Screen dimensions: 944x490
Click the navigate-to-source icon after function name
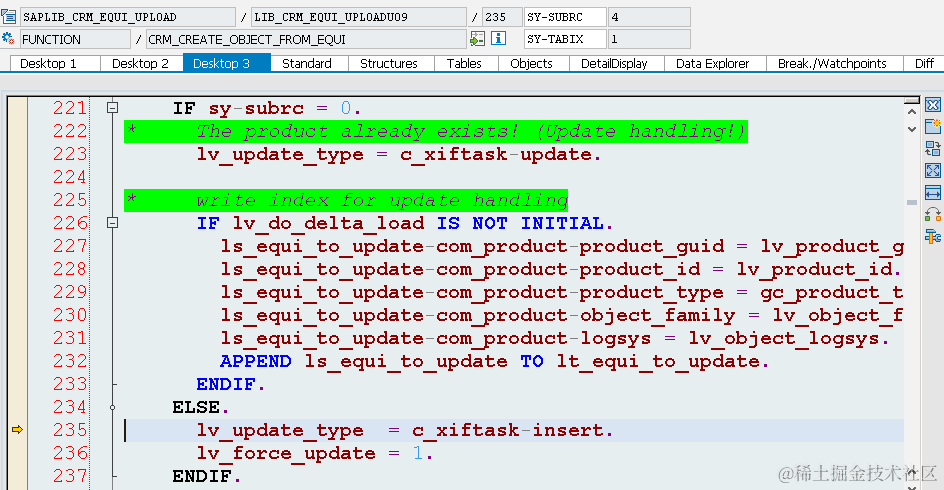pyautogui.click(x=477, y=39)
